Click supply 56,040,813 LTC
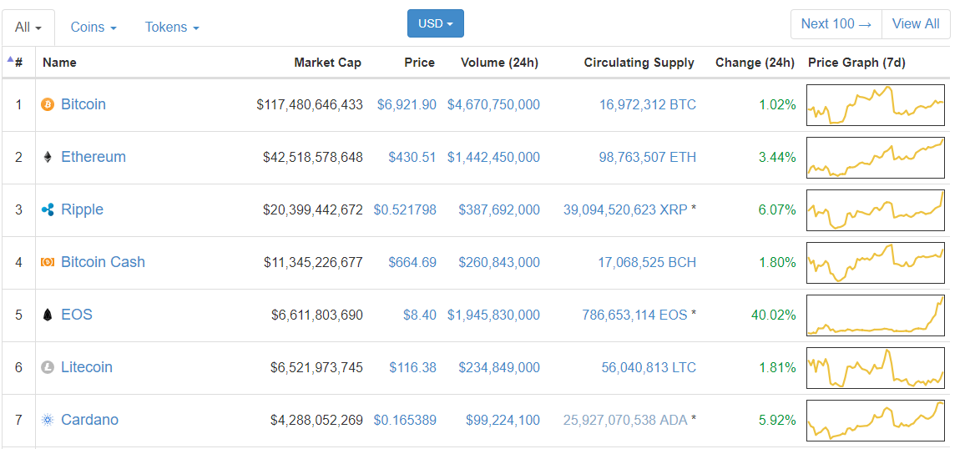 click(649, 367)
